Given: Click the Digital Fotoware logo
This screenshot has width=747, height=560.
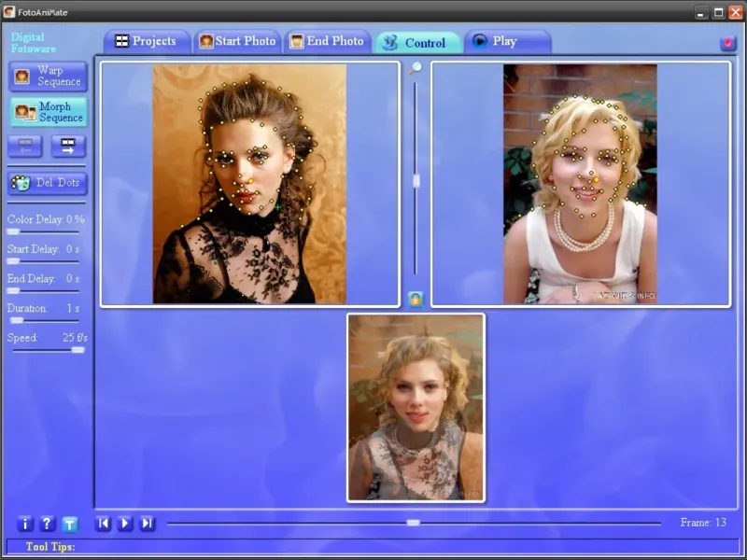Looking at the screenshot, I should pos(34,43).
